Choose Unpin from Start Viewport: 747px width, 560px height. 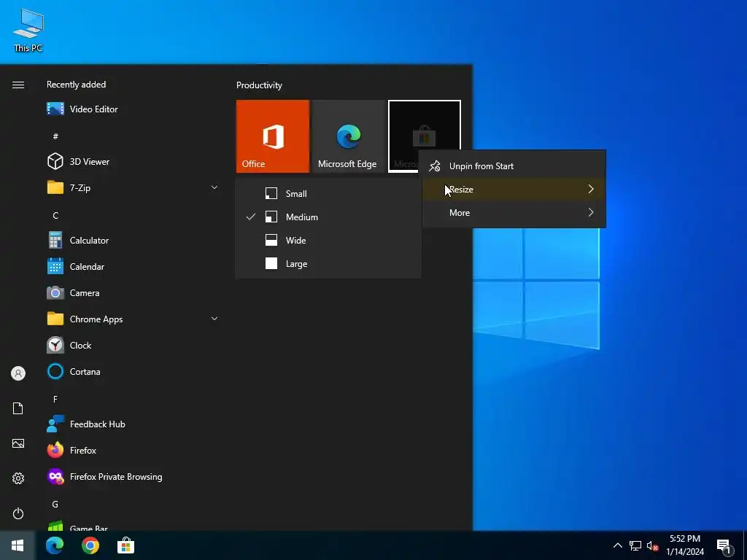click(x=514, y=166)
